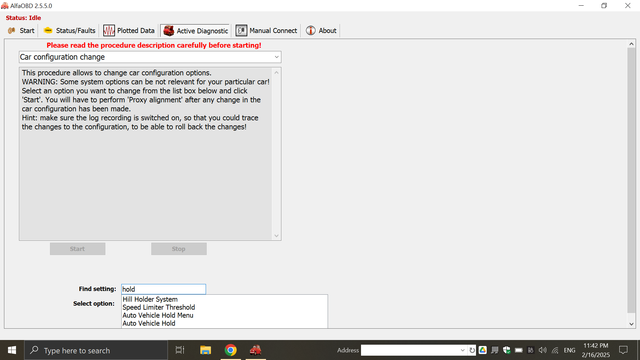Switch to the Status/Faults tab
640x360 pixels.
[x=69, y=31]
